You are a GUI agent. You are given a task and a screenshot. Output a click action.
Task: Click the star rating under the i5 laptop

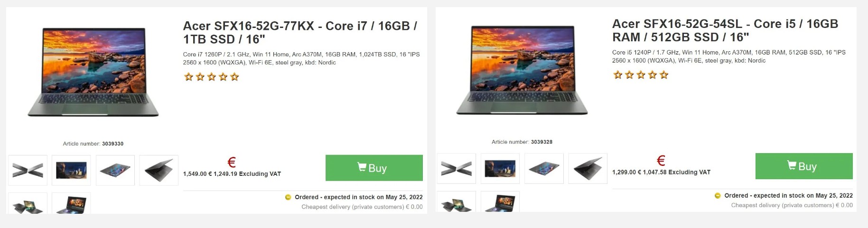pyautogui.click(x=641, y=75)
